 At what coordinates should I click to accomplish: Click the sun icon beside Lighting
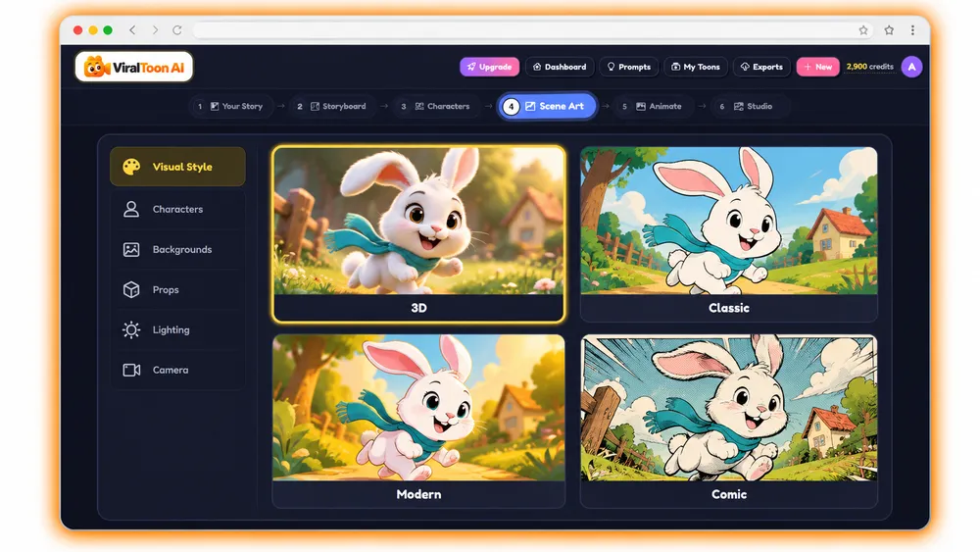131,329
